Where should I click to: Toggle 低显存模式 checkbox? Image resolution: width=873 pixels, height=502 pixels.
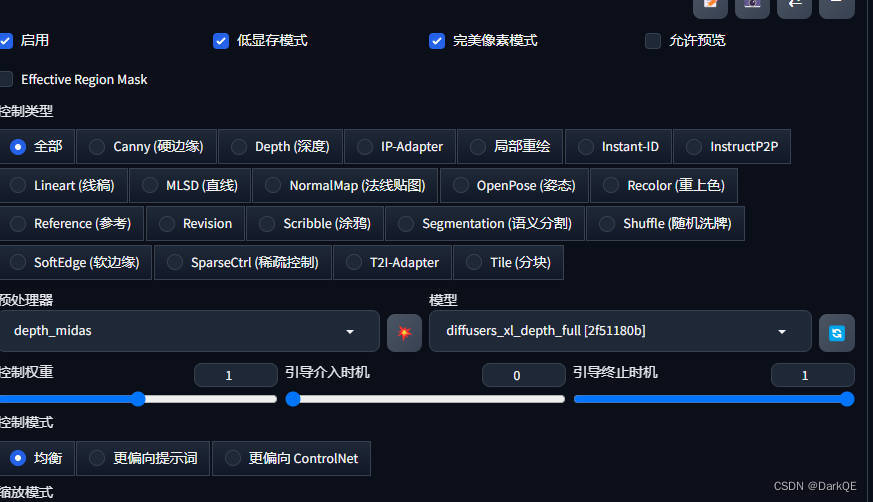click(221, 41)
